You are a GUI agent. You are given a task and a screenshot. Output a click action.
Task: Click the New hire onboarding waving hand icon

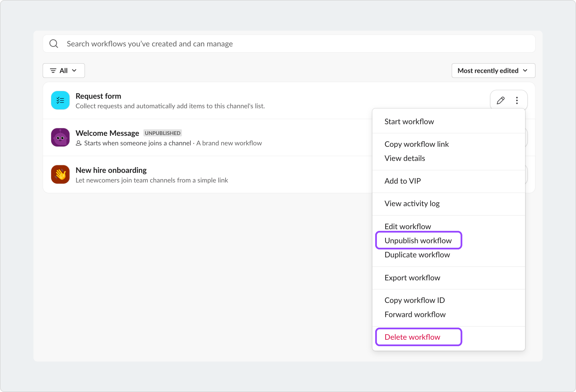point(60,174)
